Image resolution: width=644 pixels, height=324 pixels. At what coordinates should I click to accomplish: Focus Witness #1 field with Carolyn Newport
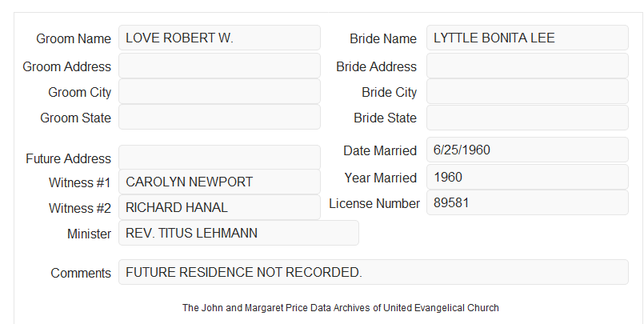click(219, 182)
